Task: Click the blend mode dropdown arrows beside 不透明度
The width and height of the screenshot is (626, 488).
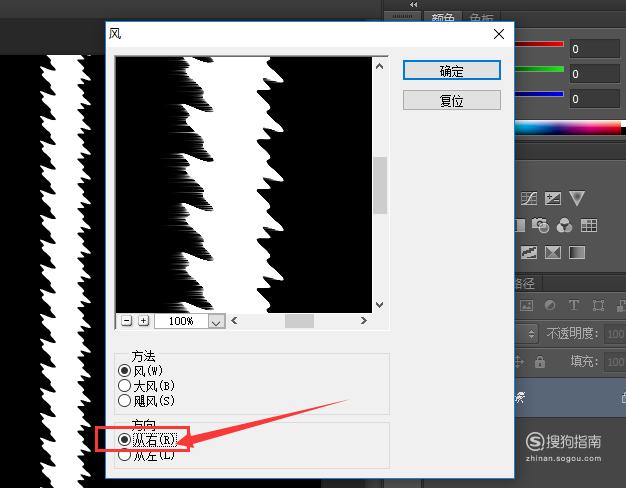Action: (531, 333)
